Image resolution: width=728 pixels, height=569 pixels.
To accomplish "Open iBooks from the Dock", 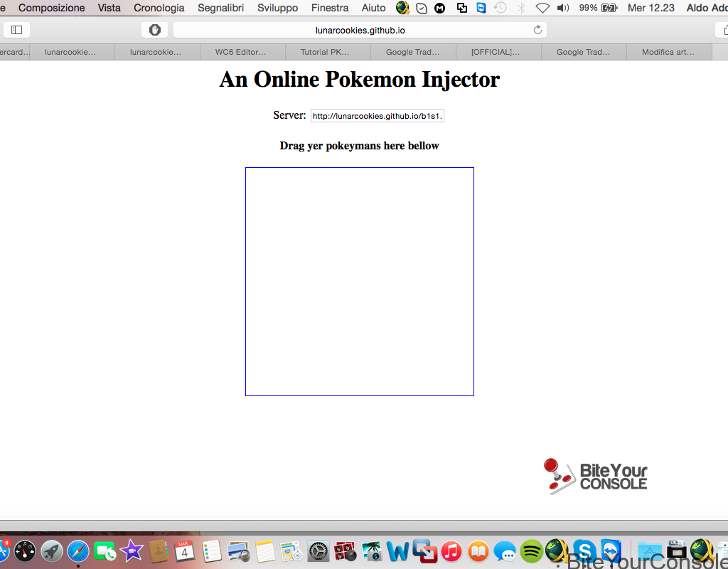I will pyautogui.click(x=478, y=552).
